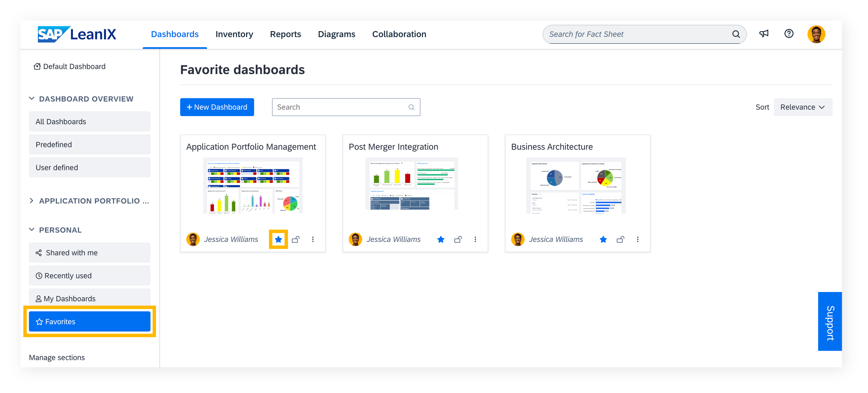Click lock icon on Business Architecture card
The image size is (868, 393).
[x=620, y=239]
